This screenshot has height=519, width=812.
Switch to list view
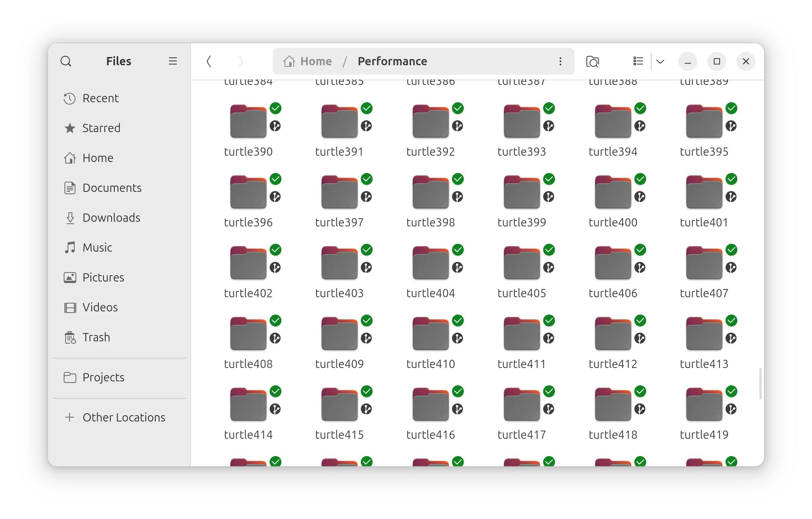[638, 61]
